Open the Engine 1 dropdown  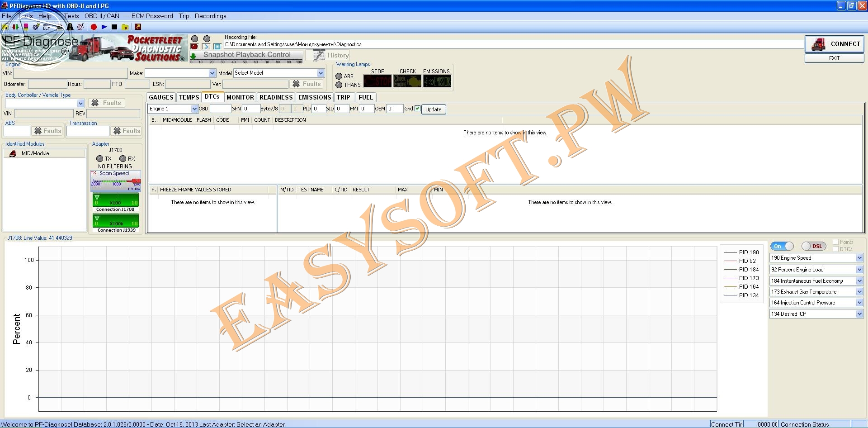(x=194, y=109)
